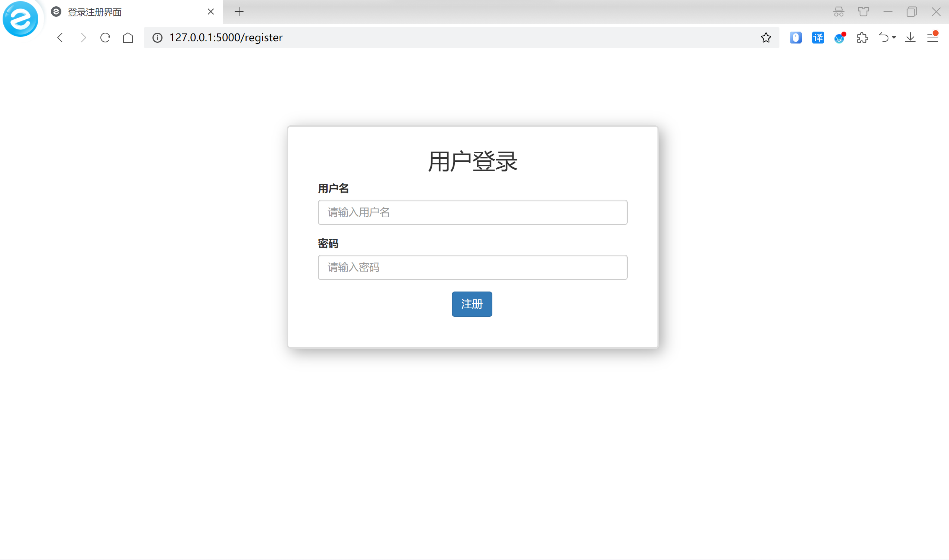
Task: Reload the current page
Action: click(x=105, y=38)
